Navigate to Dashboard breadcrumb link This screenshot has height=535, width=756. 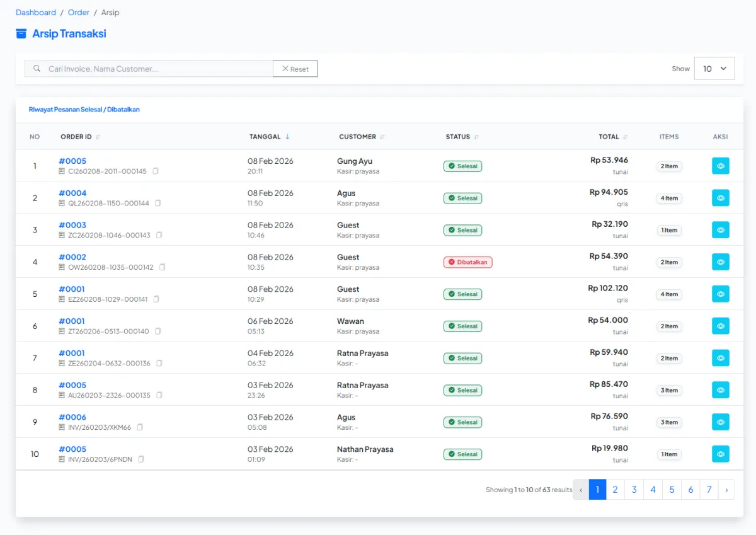tap(36, 13)
